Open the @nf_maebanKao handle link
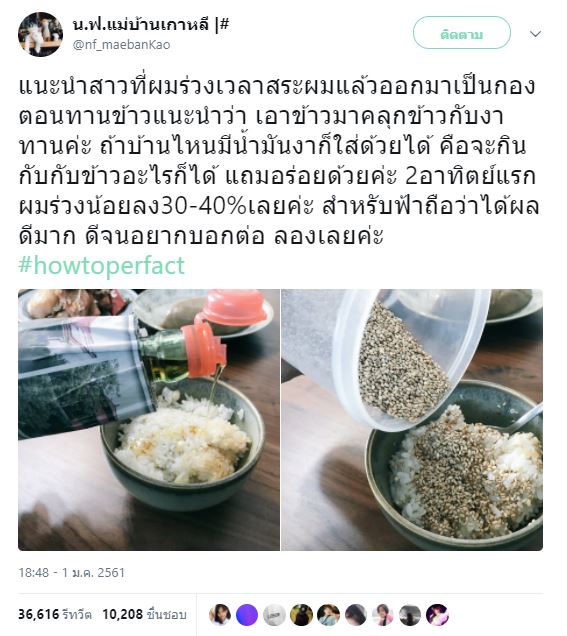This screenshot has width=567, height=636. pos(121,45)
